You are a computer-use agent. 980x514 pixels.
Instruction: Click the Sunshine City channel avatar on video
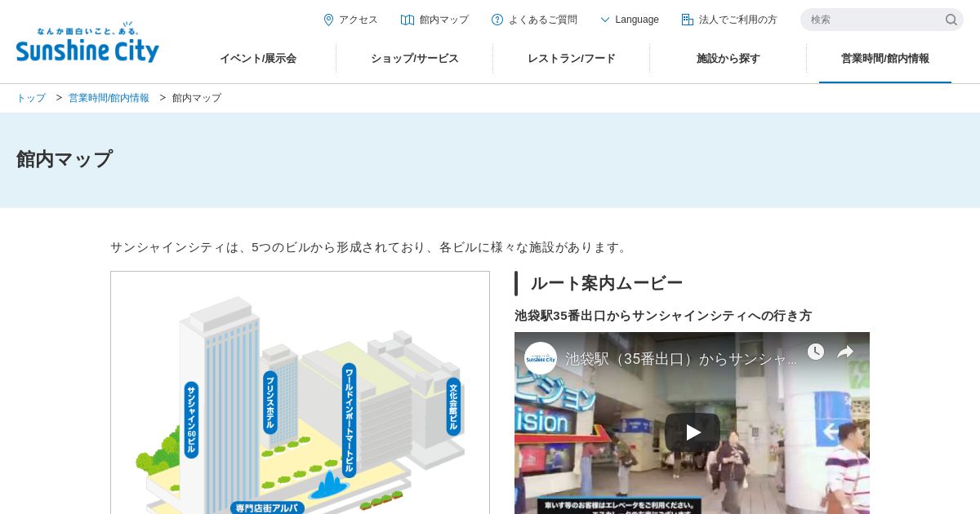[541, 358]
